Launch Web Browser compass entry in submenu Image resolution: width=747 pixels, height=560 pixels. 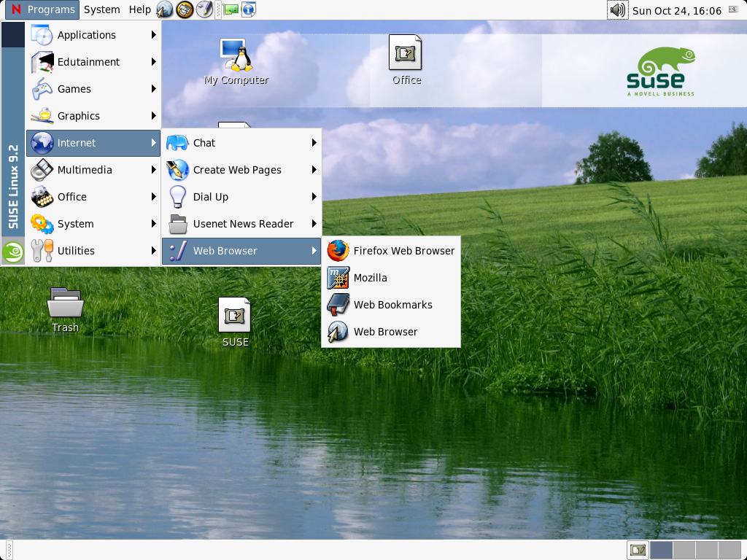coord(391,332)
